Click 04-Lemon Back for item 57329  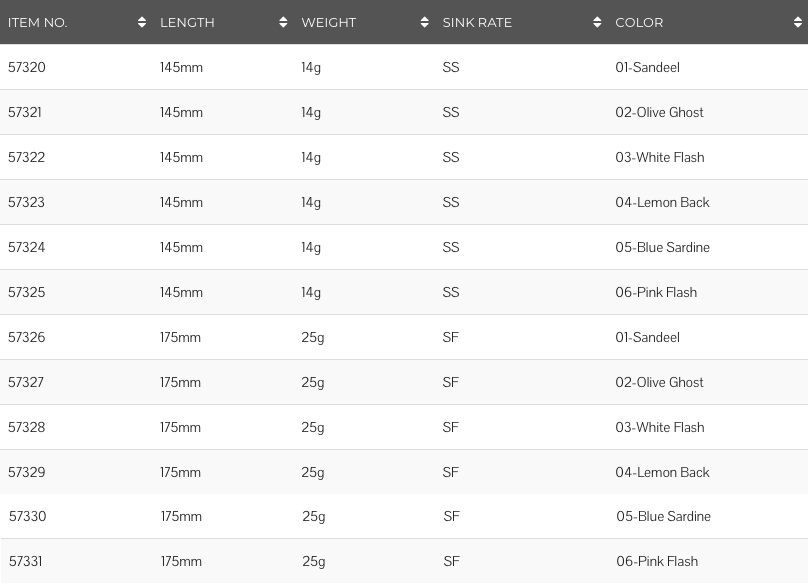coord(662,472)
